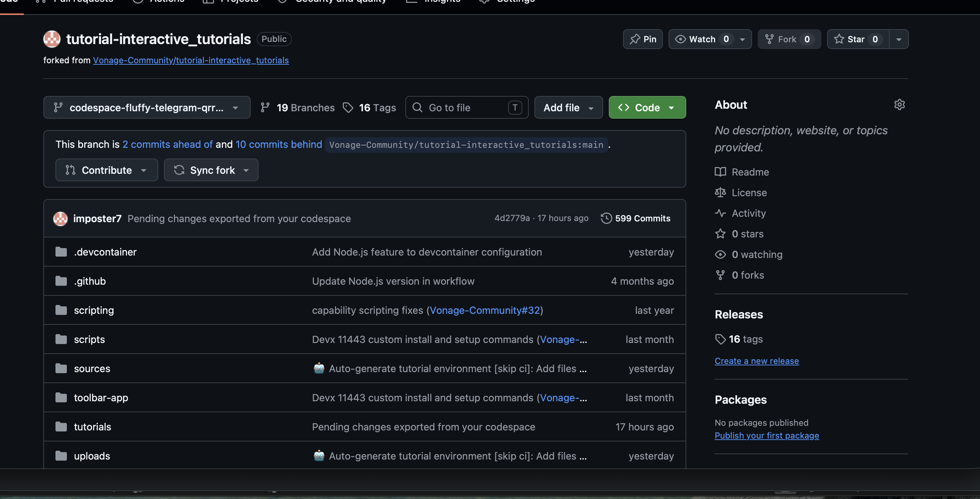Open the branch selector dropdown
Viewport: 980px width, 499px height.
[147, 108]
